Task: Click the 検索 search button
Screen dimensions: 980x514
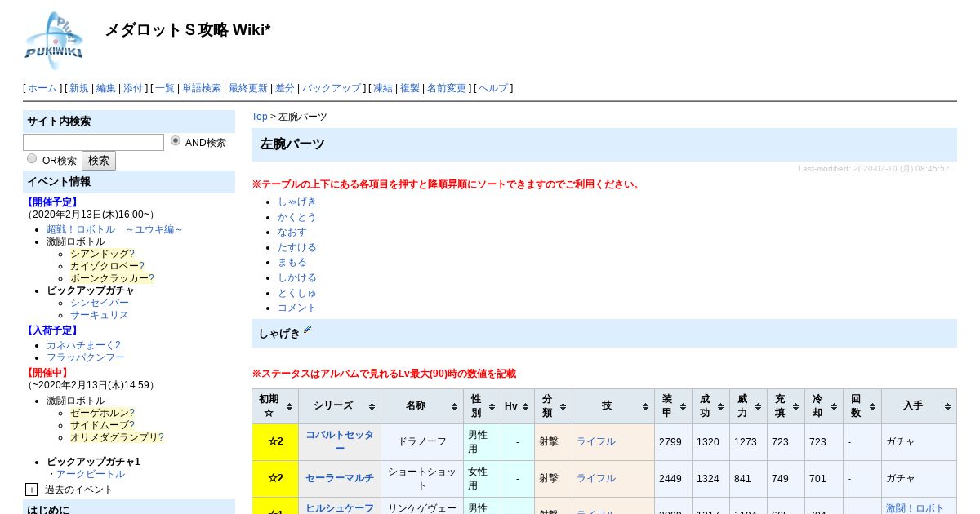Action: coord(99,161)
